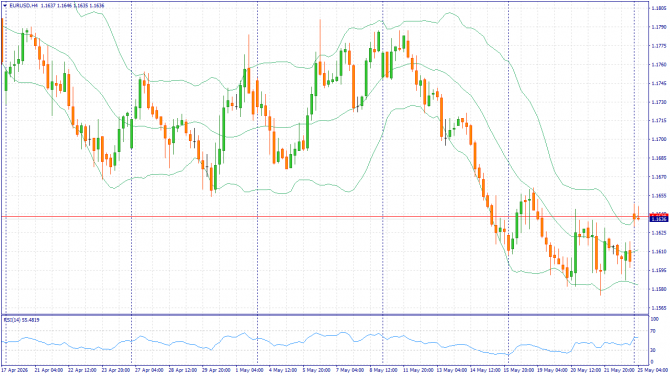The height and width of the screenshot is (376, 670).
Task: Click the current price tag 1.1636
Action: [x=658, y=219]
